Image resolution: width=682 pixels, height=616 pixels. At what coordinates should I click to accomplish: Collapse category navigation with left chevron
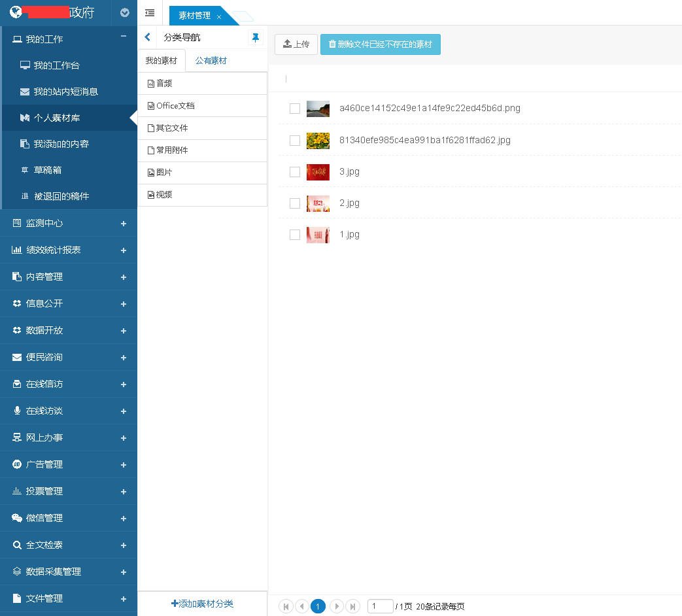(x=147, y=38)
